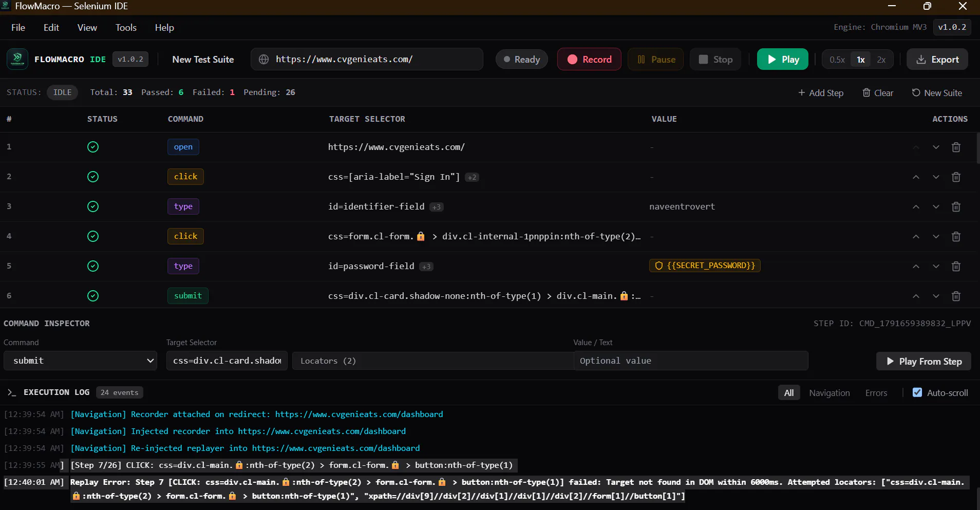Image resolution: width=980 pixels, height=510 pixels.
Task: Switch log filter to Errors
Action: pos(876,393)
